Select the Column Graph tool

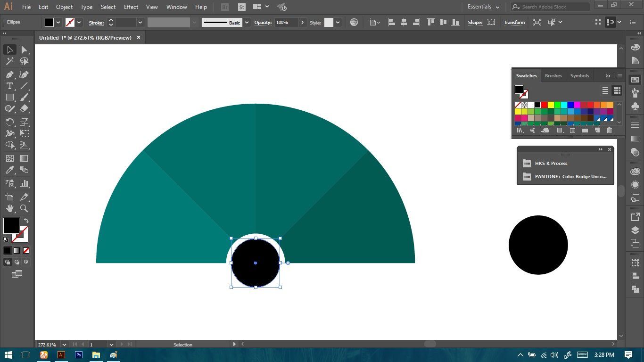coord(24,183)
